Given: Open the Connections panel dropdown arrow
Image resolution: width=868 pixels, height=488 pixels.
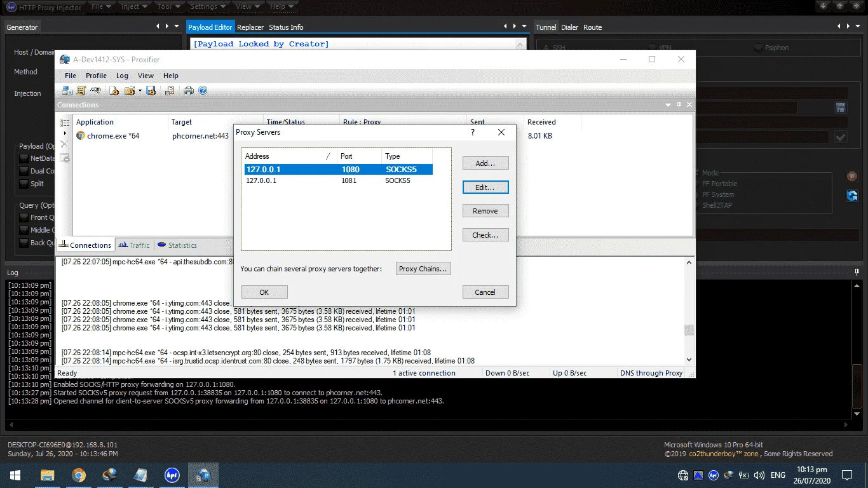Looking at the screenshot, I should point(668,105).
